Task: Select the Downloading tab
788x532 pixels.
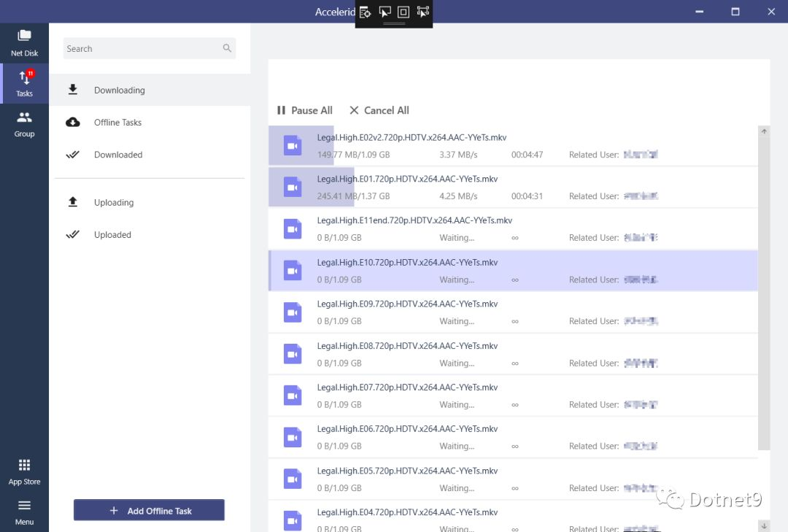Action: coord(150,90)
